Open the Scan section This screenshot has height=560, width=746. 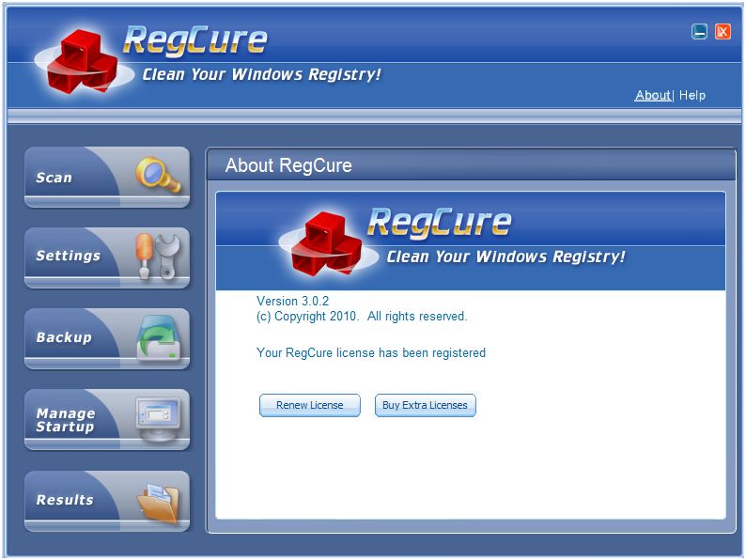107,177
